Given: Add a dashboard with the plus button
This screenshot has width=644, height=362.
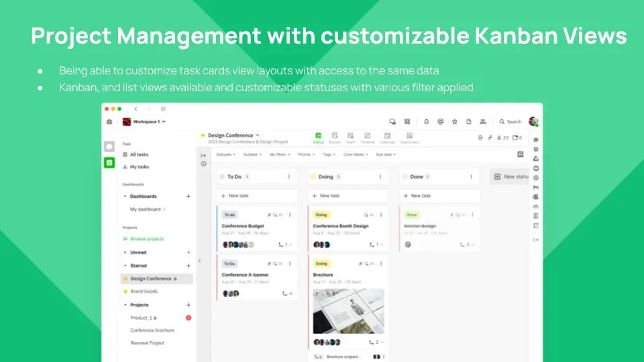Looking at the screenshot, I should [188, 196].
